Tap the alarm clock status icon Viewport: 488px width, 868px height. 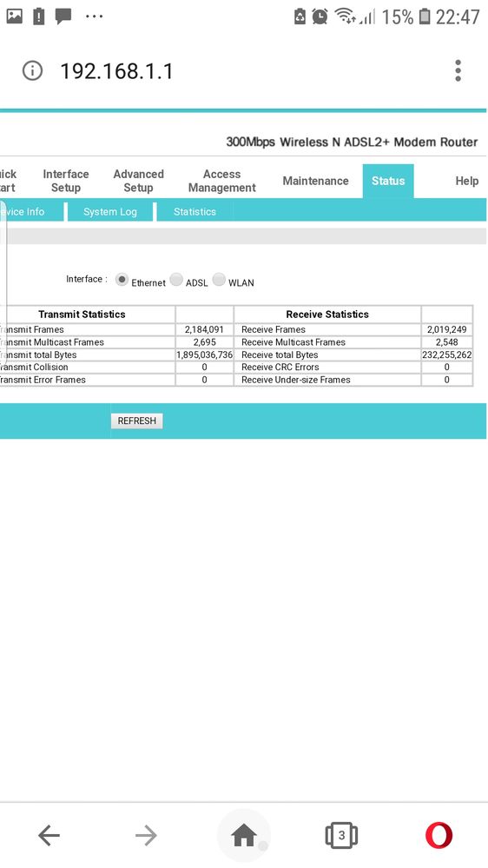pos(320,17)
